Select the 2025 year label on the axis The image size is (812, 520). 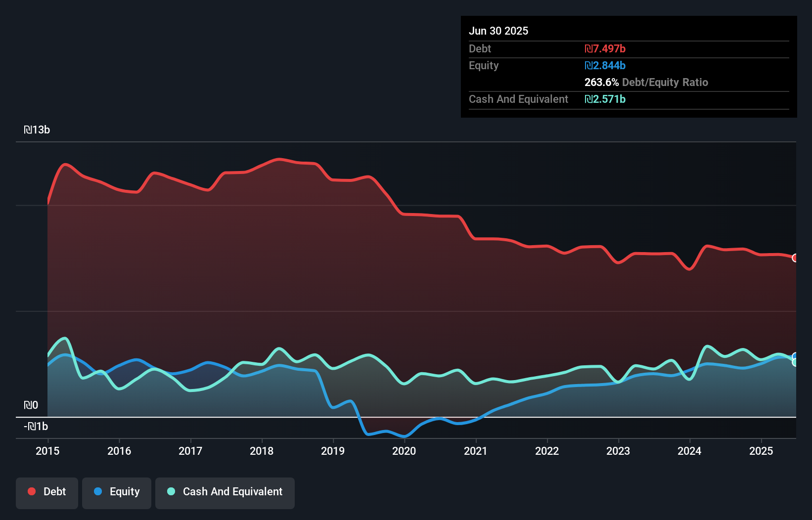[762, 451]
